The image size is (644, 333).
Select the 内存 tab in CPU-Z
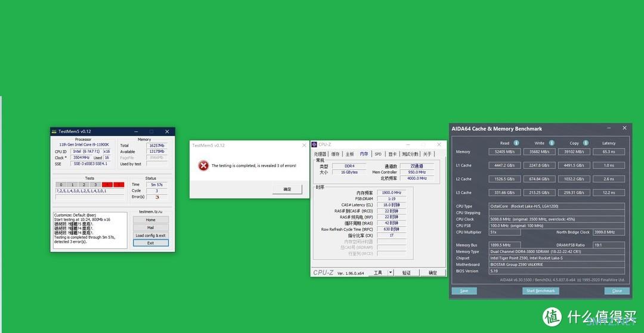(364, 154)
